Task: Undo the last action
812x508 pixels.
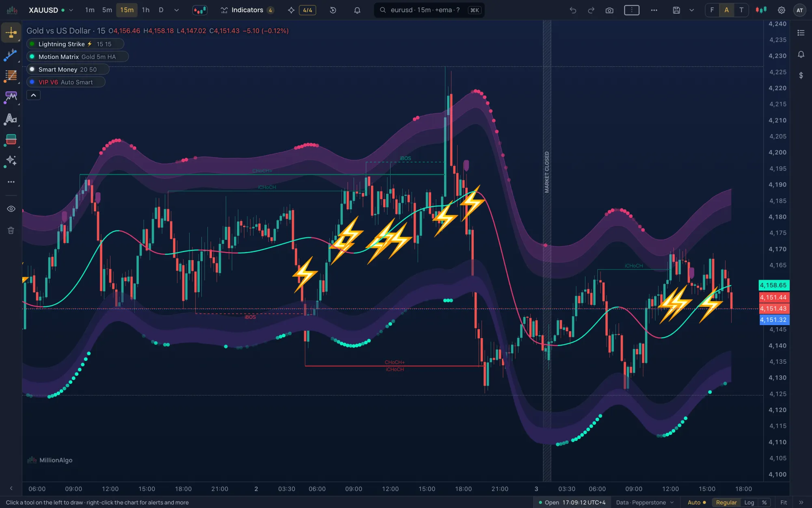Action: point(573,10)
